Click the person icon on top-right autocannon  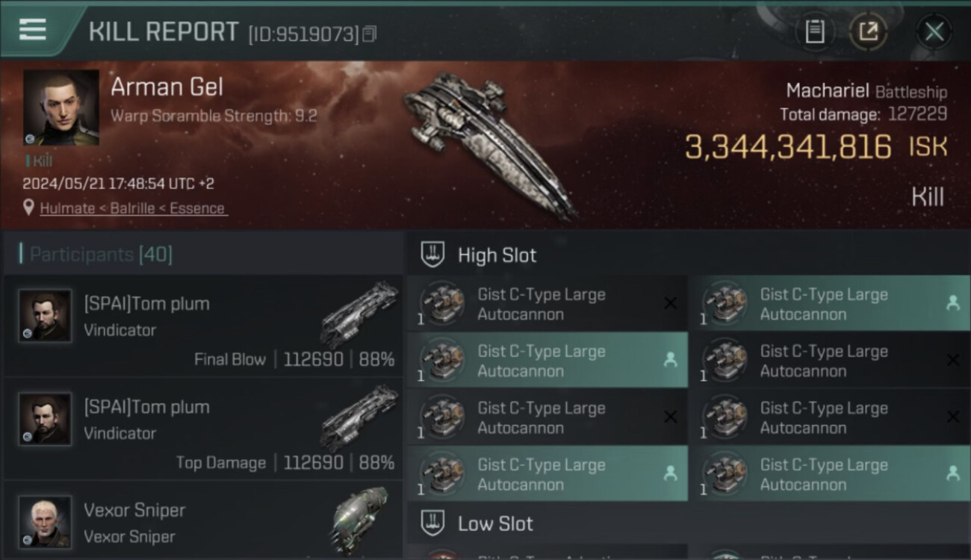click(952, 303)
